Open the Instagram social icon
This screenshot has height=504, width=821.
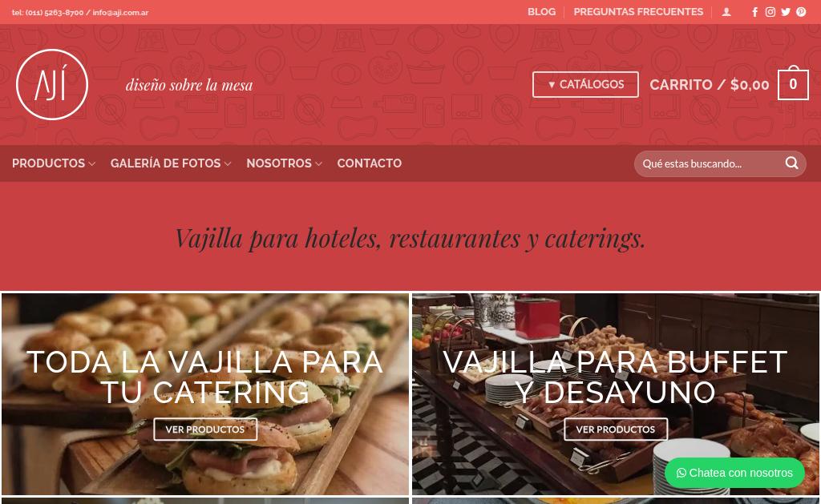point(770,12)
